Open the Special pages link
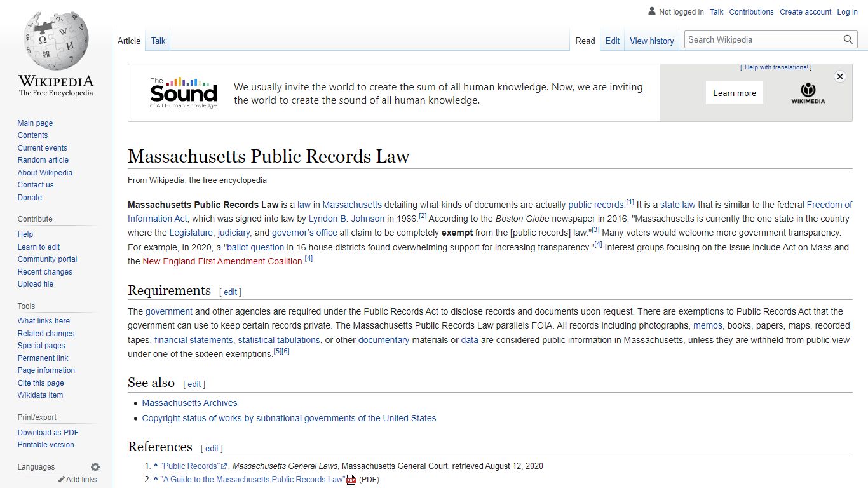Screen dimensions: 868x488 point(41,346)
